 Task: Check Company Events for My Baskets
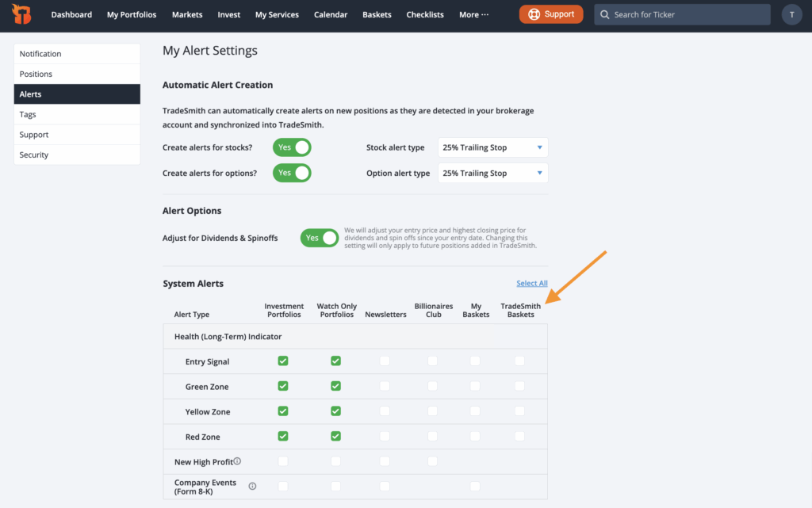point(475,487)
